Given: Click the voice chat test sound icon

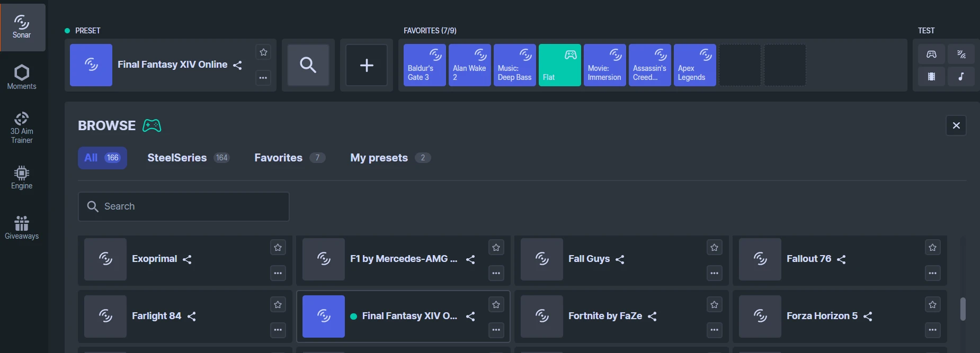Looking at the screenshot, I should (961, 54).
